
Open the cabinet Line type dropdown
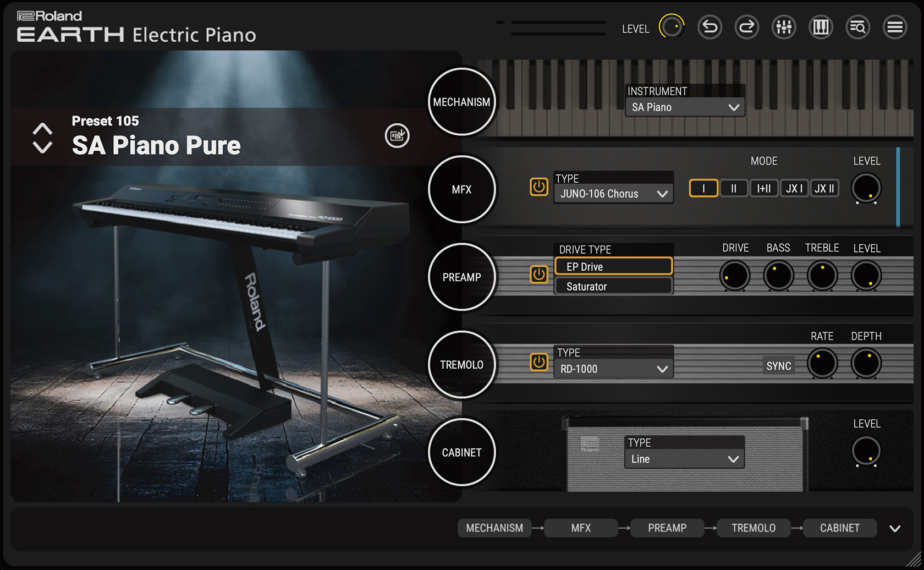[684, 459]
